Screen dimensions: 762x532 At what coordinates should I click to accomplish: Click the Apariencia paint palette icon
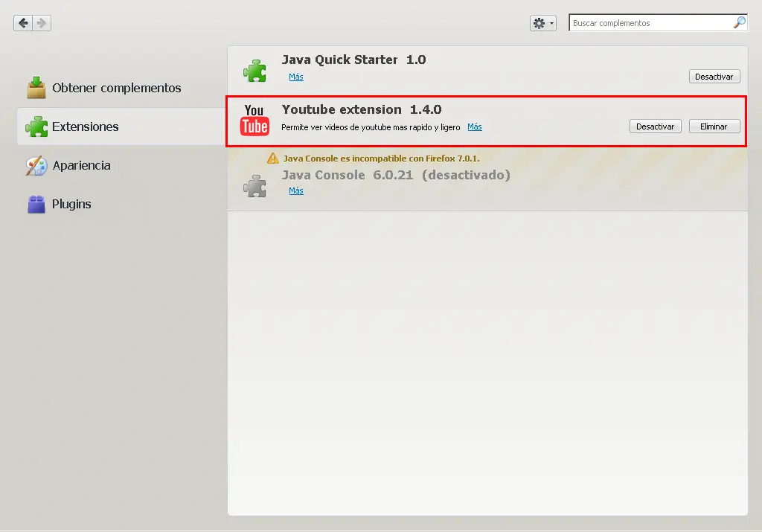[36, 166]
